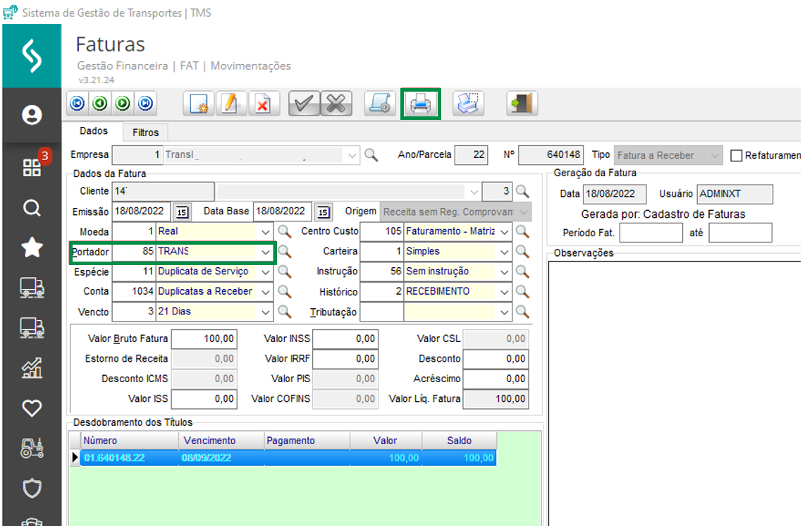
Task: Expand the Carteira dropdown showing Simples
Action: pyautogui.click(x=505, y=252)
